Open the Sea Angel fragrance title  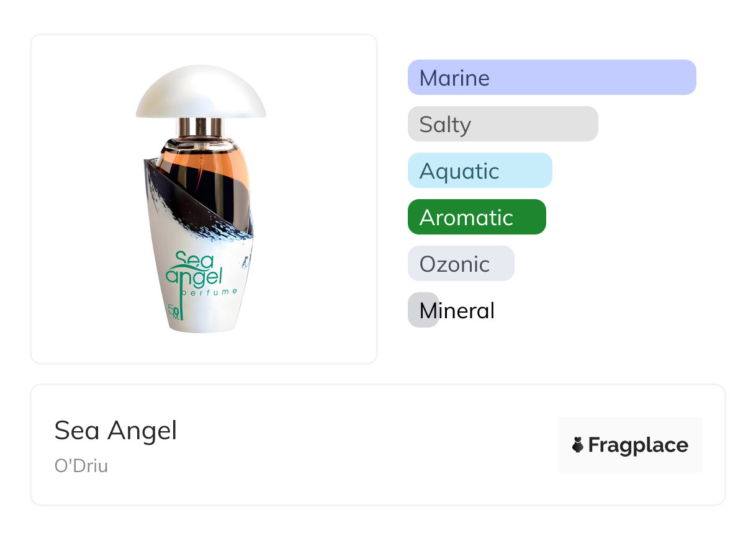(x=116, y=431)
